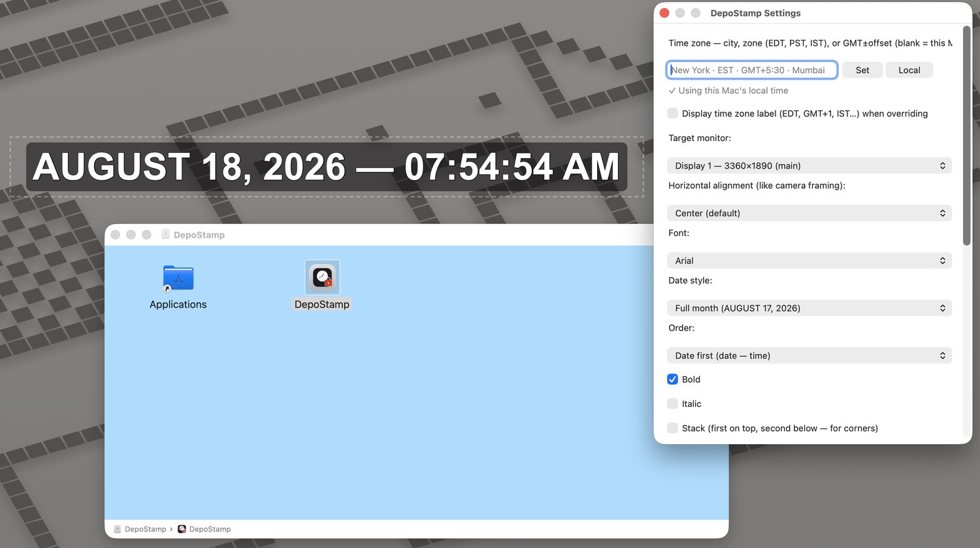Enable the Italic checkbox
Viewport: 980px width, 548px height.
tap(672, 404)
